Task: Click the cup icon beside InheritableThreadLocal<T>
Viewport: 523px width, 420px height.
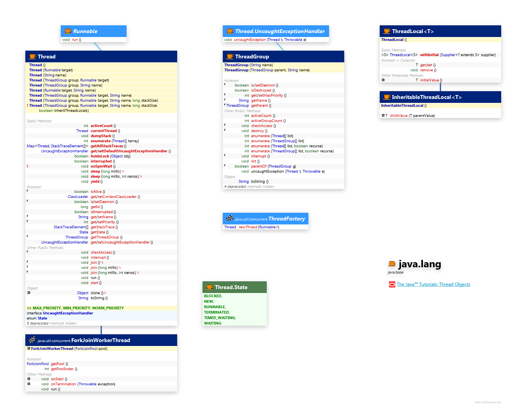Action: pyautogui.click(x=387, y=97)
